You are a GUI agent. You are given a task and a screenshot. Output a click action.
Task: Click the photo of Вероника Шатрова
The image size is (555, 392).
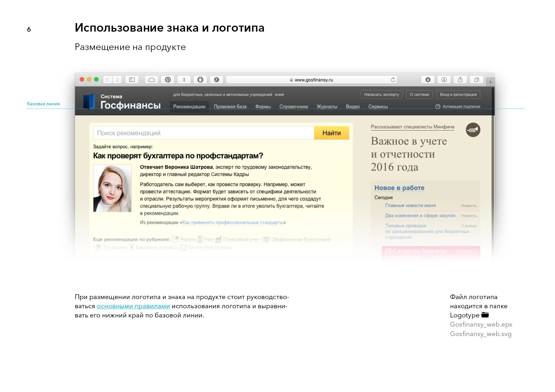[112, 188]
